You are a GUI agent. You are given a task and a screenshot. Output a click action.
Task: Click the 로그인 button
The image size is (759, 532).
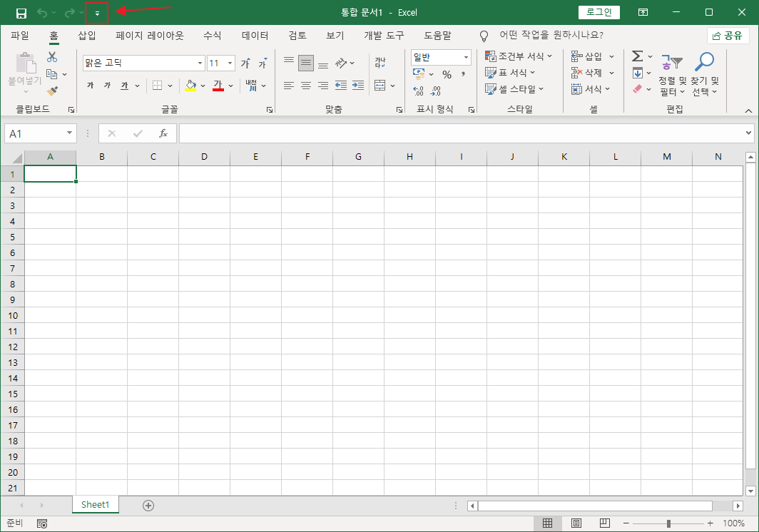pyautogui.click(x=598, y=12)
